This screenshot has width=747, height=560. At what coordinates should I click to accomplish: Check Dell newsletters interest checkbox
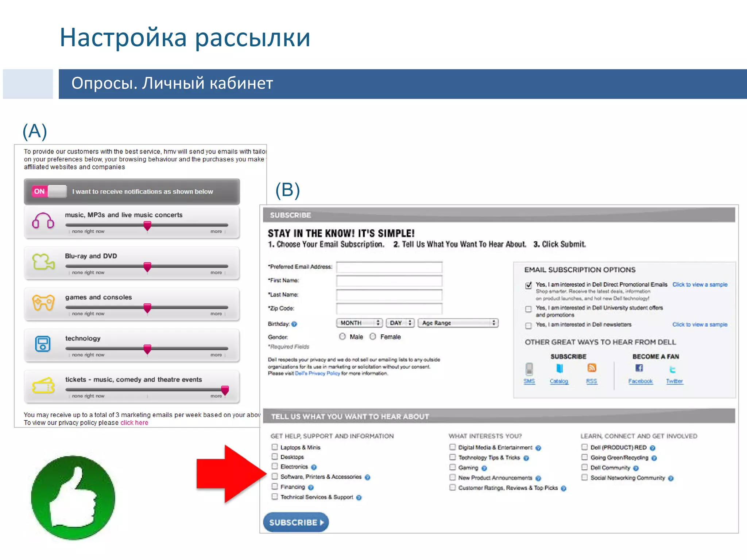point(529,326)
